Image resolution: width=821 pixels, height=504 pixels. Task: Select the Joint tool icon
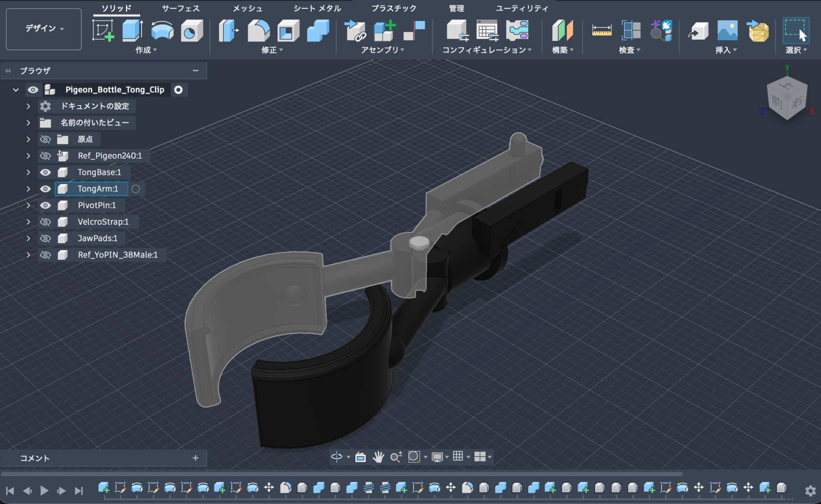click(x=414, y=30)
